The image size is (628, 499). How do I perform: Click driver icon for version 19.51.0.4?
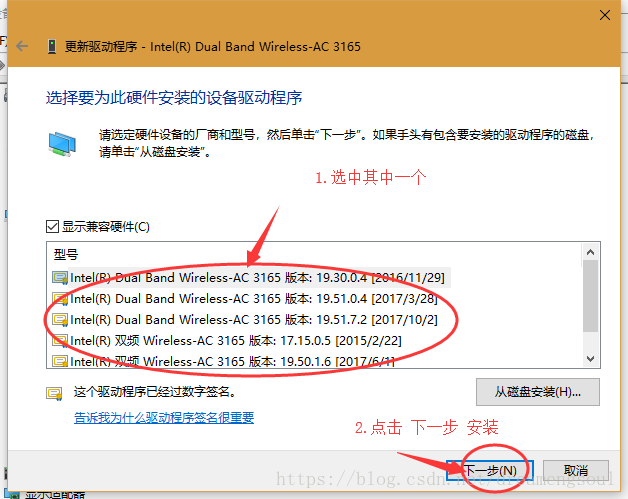pyautogui.click(x=60, y=299)
